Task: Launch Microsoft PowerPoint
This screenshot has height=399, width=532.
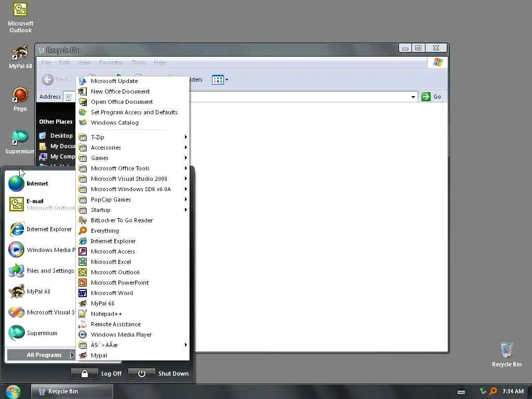Action: [x=132, y=283]
